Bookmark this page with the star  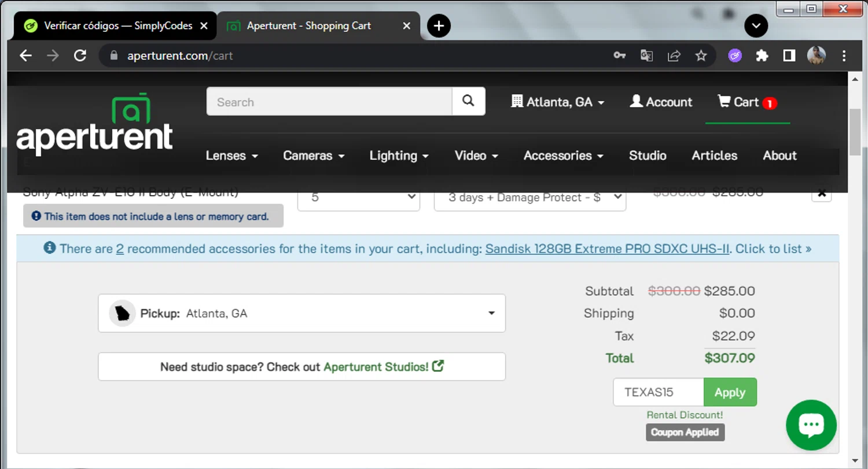click(701, 56)
